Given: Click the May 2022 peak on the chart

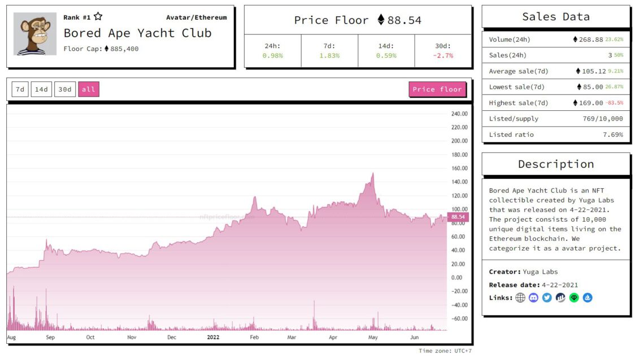Looking at the screenshot, I should (x=373, y=174).
